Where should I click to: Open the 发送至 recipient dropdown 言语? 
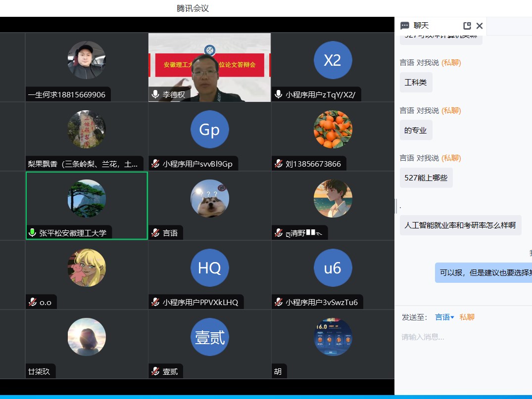(x=444, y=317)
